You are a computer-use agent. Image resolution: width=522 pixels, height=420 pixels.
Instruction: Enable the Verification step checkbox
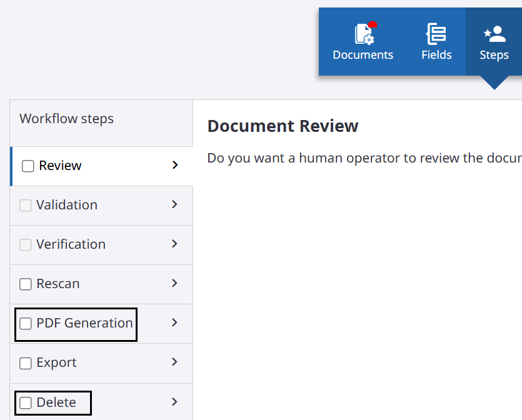tap(25, 244)
